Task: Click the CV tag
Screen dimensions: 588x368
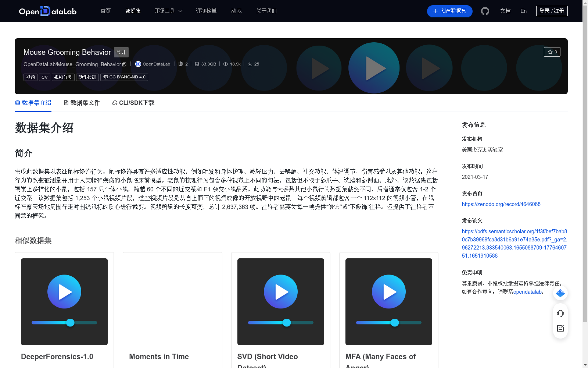Action: click(44, 77)
